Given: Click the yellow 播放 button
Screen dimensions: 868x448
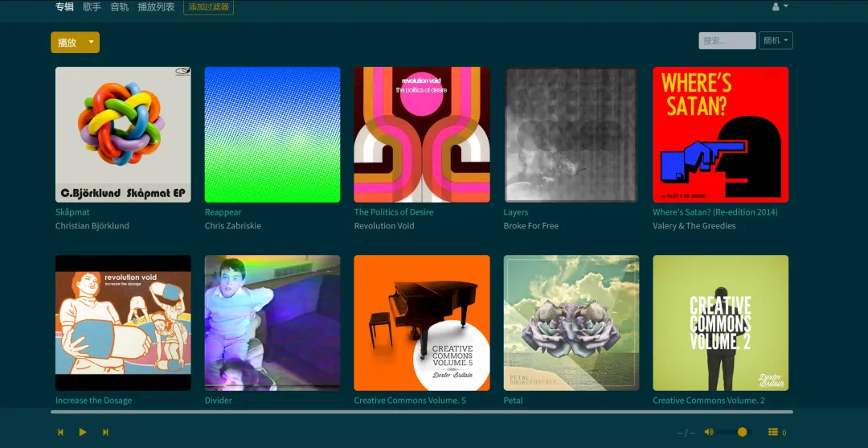Looking at the screenshot, I should 67,42.
